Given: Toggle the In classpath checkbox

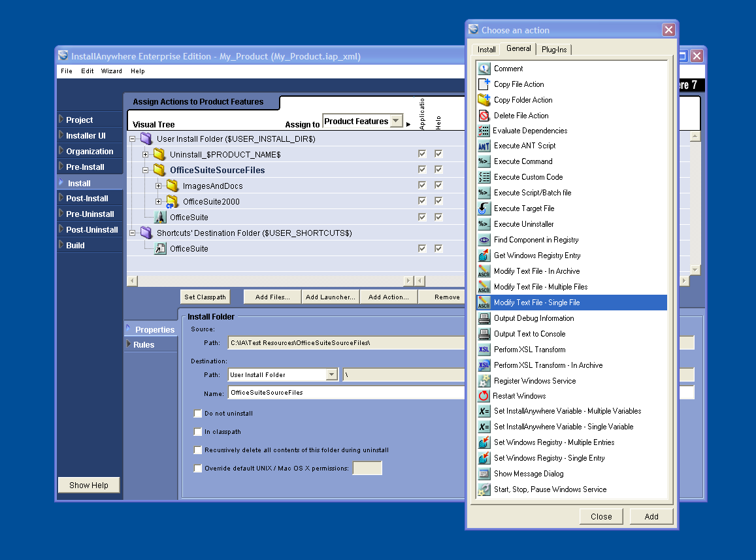Looking at the screenshot, I should (x=198, y=432).
